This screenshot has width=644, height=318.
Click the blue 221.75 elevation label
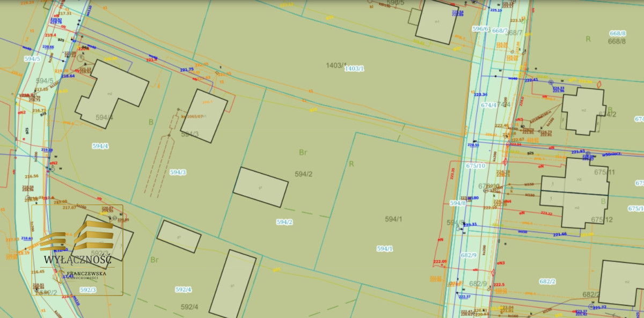tap(186, 70)
